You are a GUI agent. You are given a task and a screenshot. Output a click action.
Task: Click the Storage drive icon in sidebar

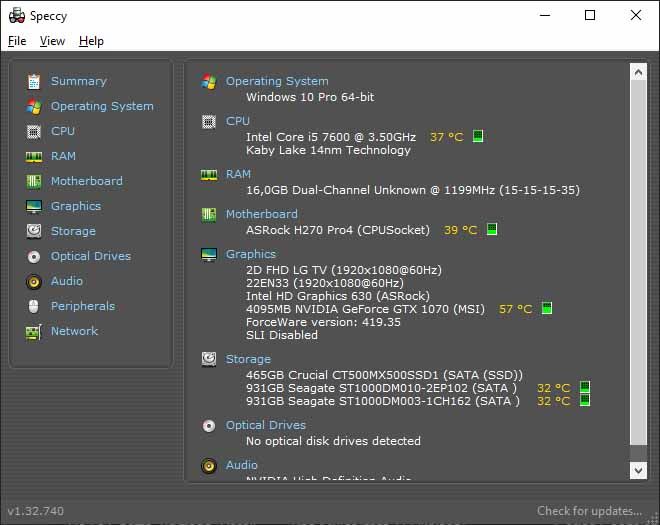pos(34,231)
